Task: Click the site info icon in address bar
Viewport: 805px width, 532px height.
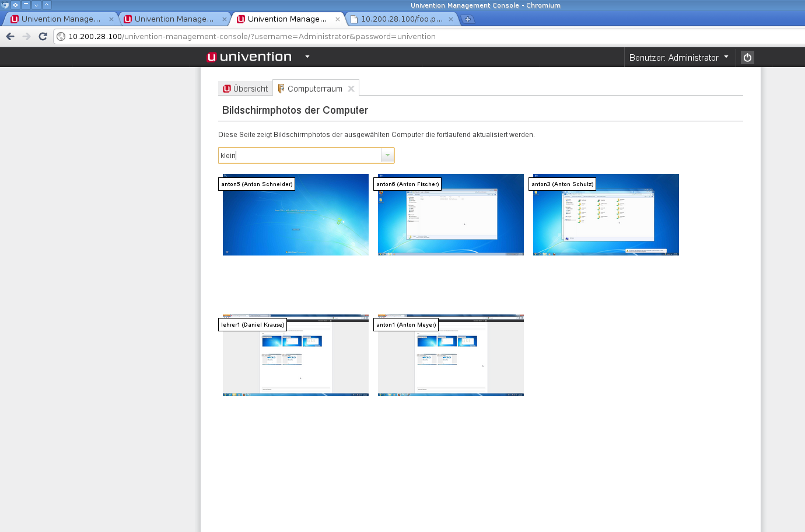Action: [x=61, y=36]
